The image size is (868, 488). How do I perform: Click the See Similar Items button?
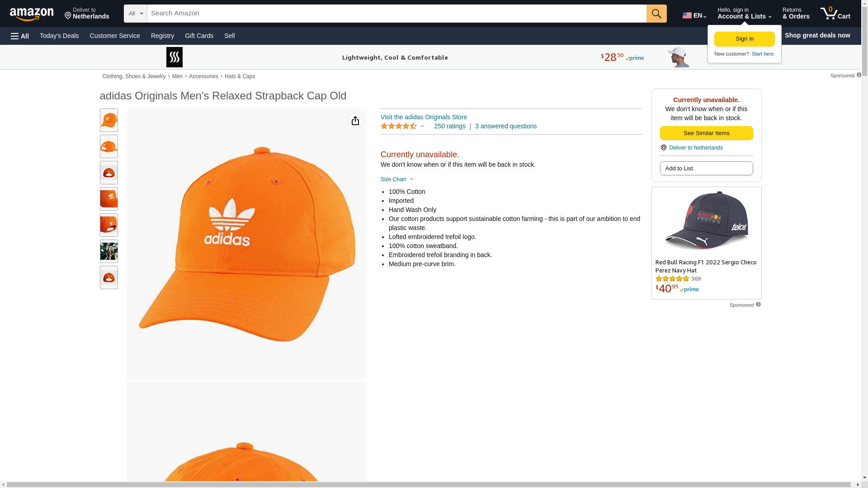tap(706, 133)
